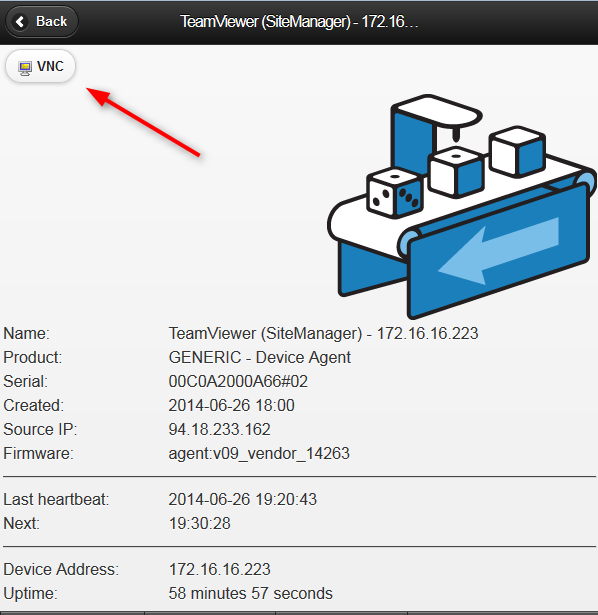Click the conveyor belt device image

tap(462, 206)
